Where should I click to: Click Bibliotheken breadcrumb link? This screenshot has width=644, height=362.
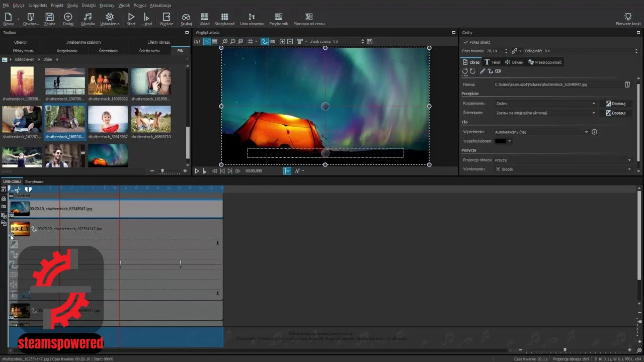[25, 59]
